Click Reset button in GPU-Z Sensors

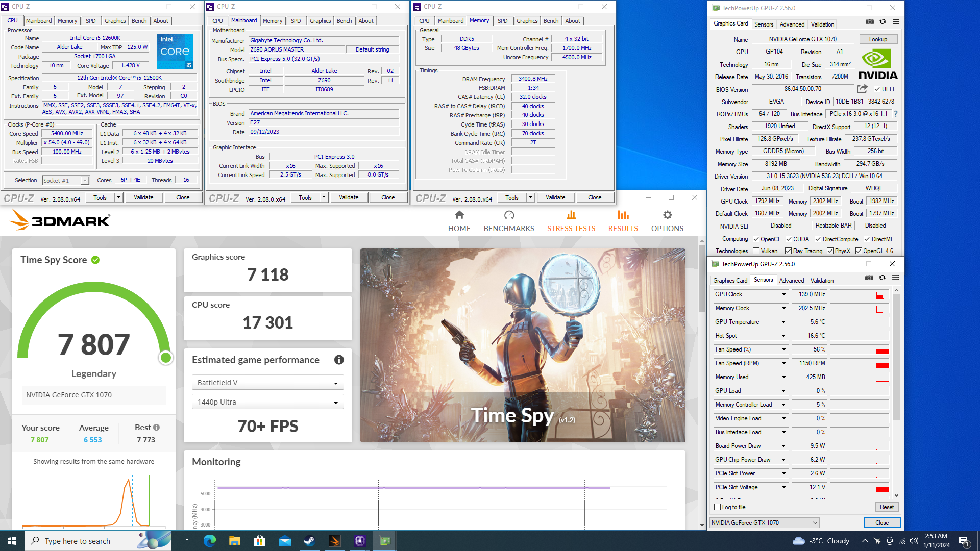click(887, 507)
